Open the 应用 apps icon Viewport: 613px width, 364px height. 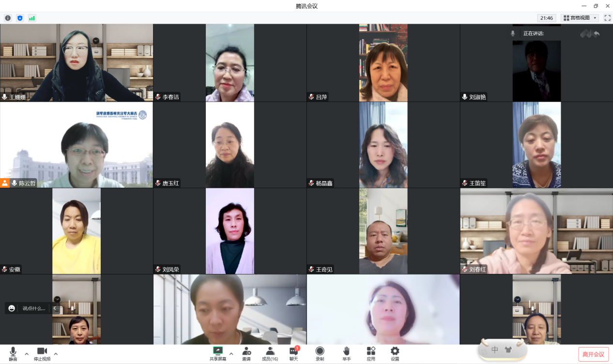pyautogui.click(x=371, y=353)
